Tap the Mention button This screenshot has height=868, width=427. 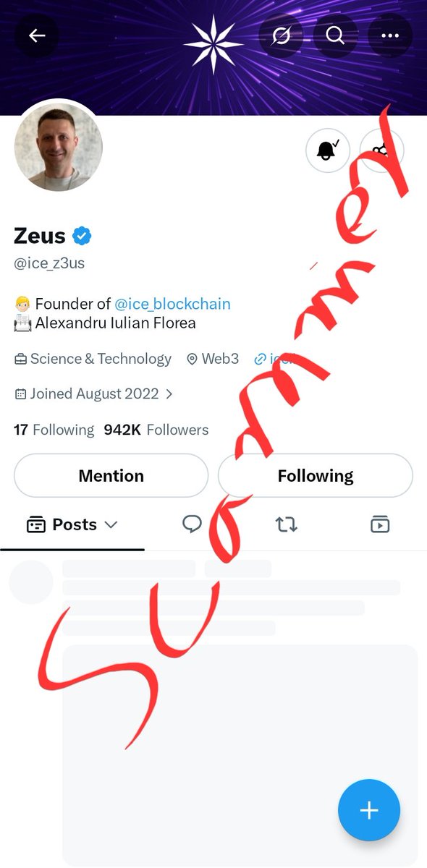[x=111, y=475]
